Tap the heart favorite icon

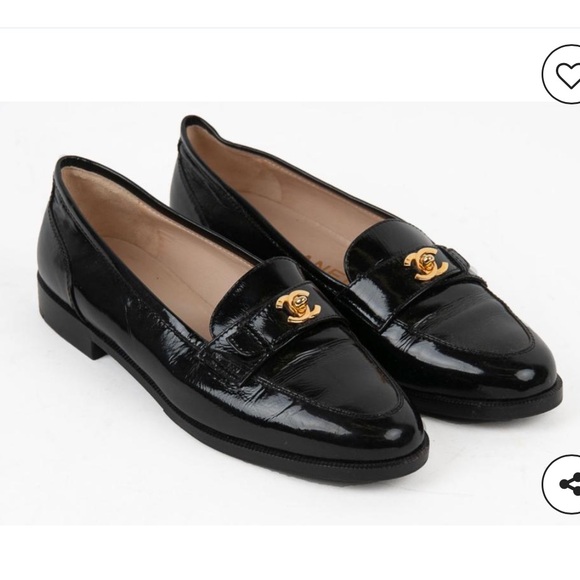click(562, 74)
